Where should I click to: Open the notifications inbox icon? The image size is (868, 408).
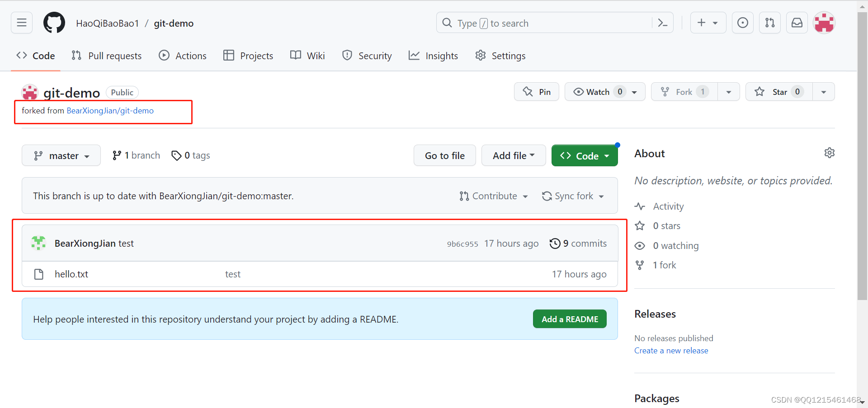pos(797,23)
